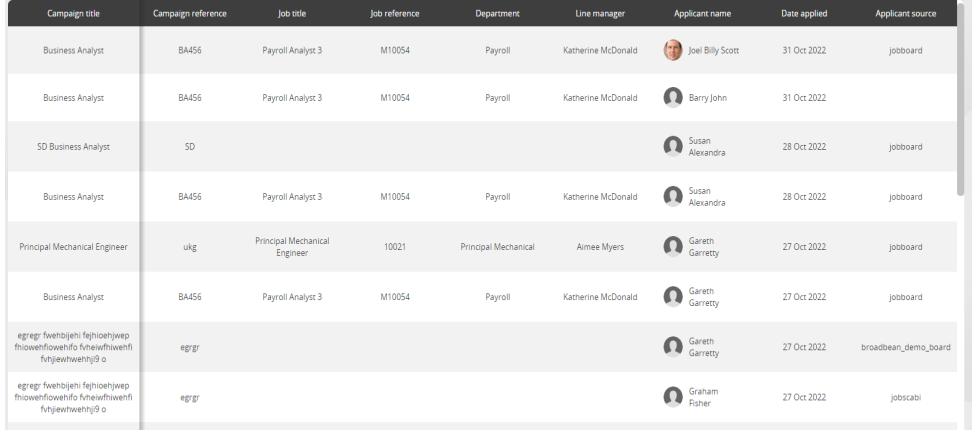Sort by Date applied column header
Viewport: 978px width, 437px height.
[804, 13]
